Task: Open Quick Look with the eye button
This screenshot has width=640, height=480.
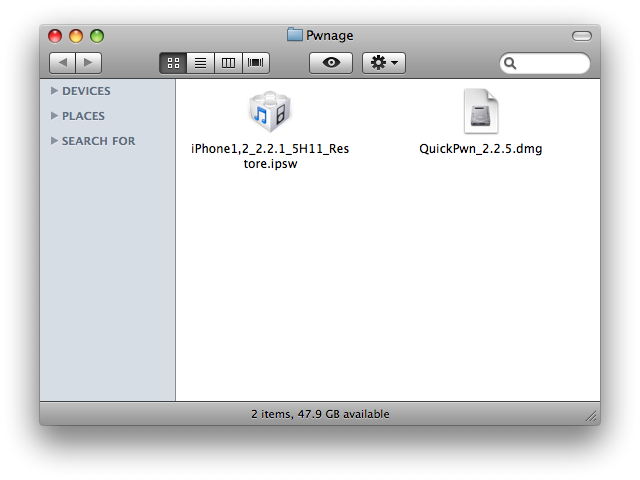Action: (x=331, y=63)
